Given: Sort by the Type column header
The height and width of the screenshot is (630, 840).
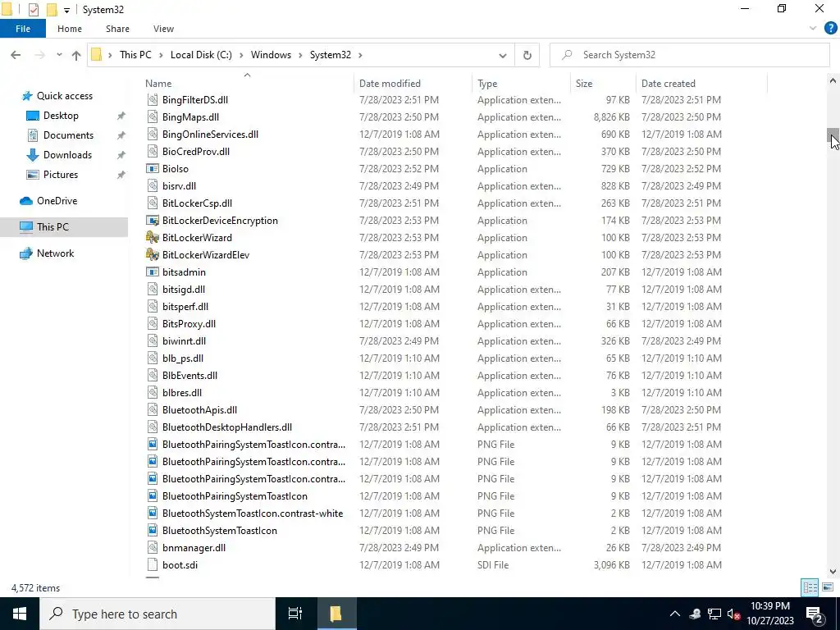Looking at the screenshot, I should click(x=521, y=84).
